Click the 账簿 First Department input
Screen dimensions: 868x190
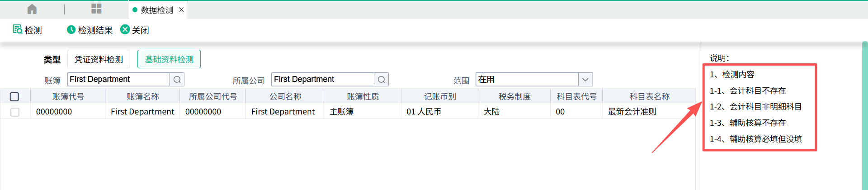[x=118, y=80]
